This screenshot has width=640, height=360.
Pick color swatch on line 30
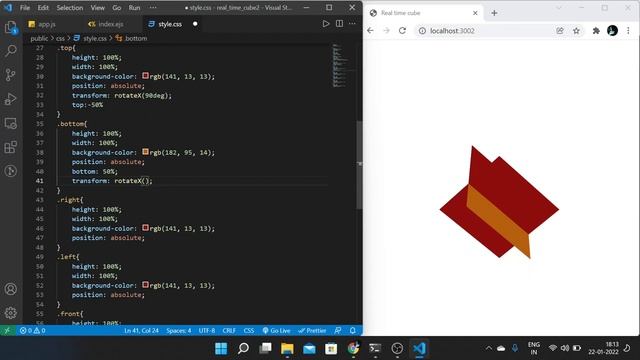coord(145,76)
